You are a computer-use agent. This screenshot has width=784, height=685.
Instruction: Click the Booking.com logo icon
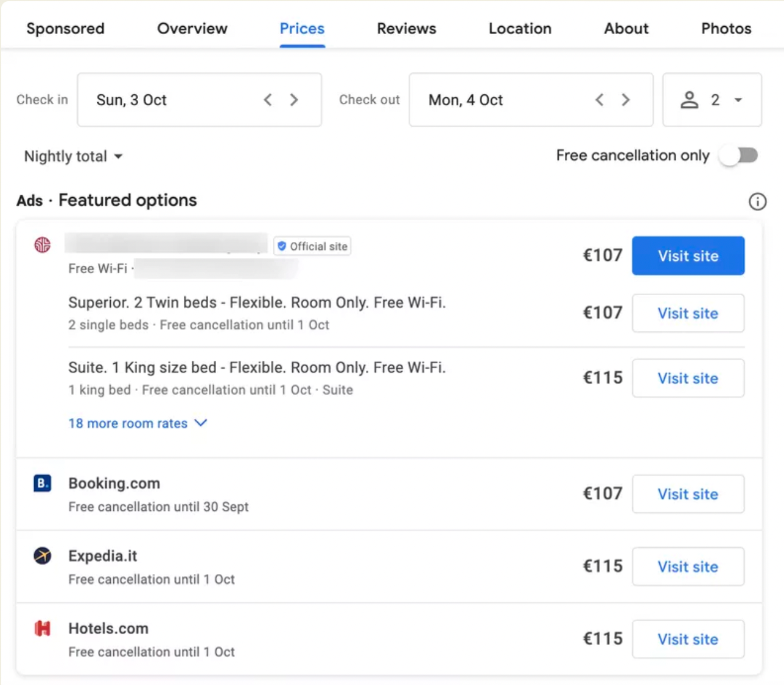[42, 483]
